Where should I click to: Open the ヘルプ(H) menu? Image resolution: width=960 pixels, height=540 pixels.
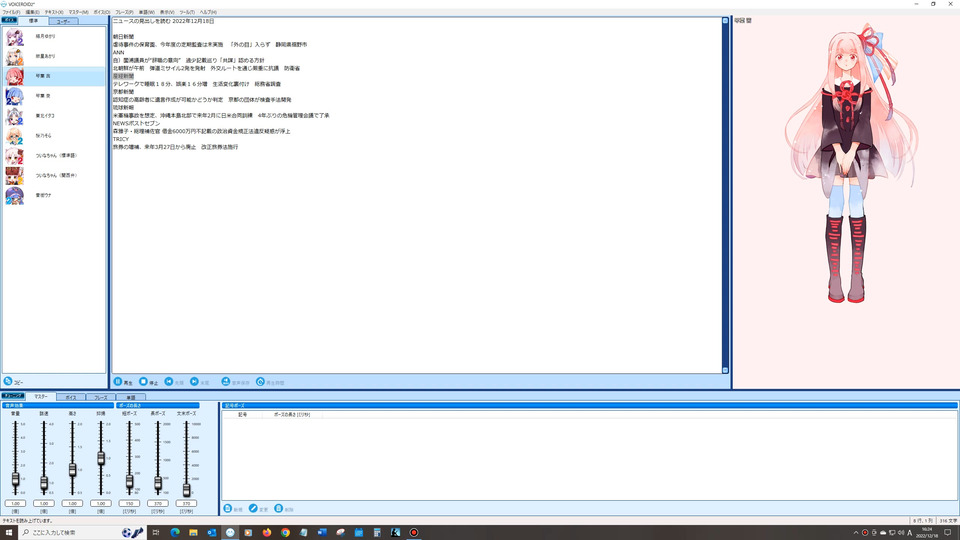[x=208, y=12]
